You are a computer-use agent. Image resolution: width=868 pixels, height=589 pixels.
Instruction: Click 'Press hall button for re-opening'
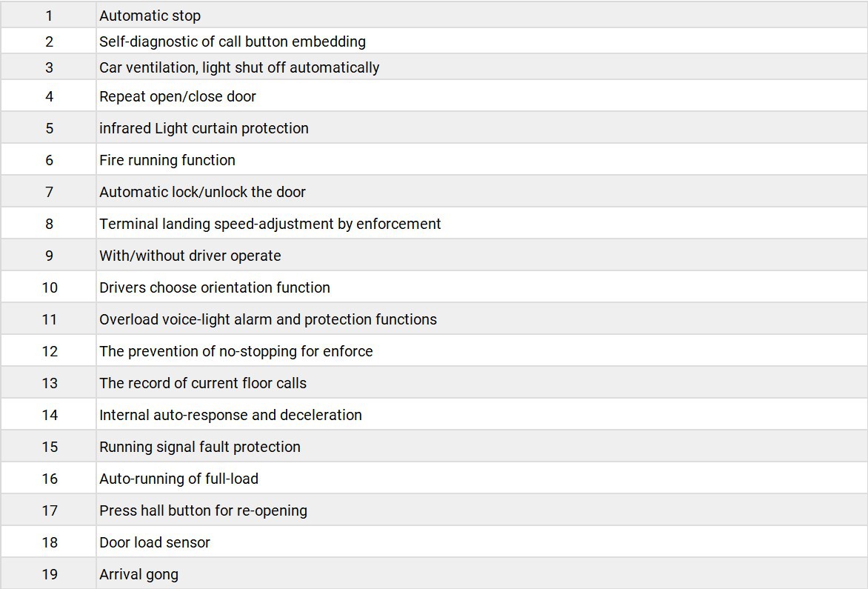[x=203, y=510]
